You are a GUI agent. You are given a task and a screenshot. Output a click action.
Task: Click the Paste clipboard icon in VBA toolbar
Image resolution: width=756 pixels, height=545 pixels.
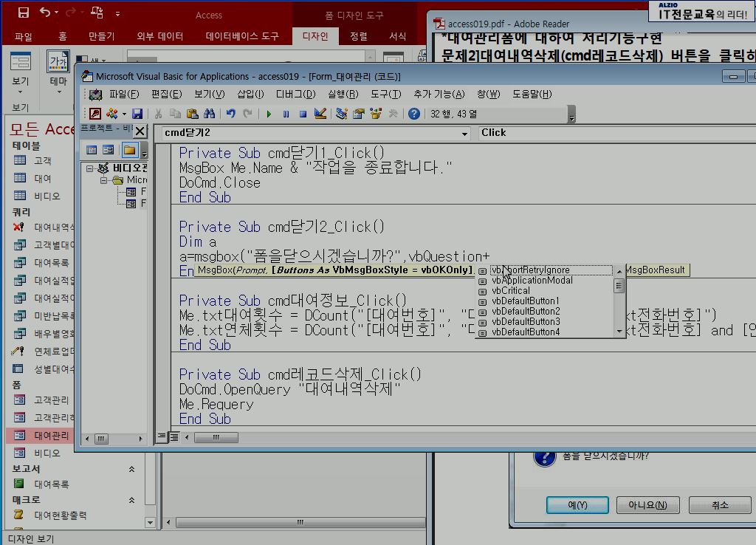point(192,114)
